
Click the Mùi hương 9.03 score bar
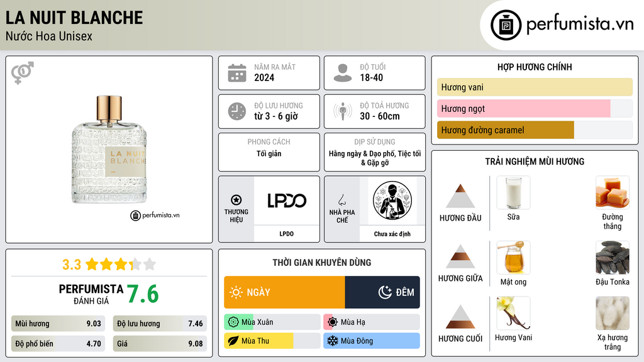pos(58,324)
